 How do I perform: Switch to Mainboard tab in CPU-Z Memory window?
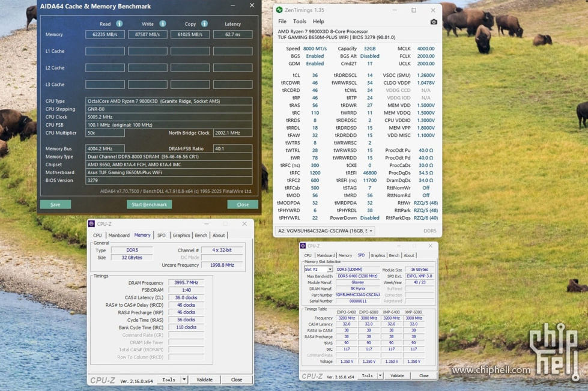(x=119, y=235)
